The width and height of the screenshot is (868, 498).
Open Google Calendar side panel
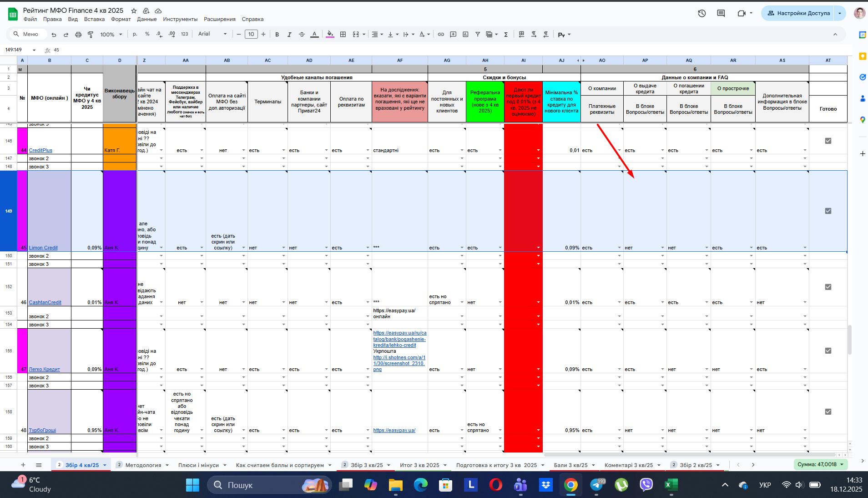(862, 35)
